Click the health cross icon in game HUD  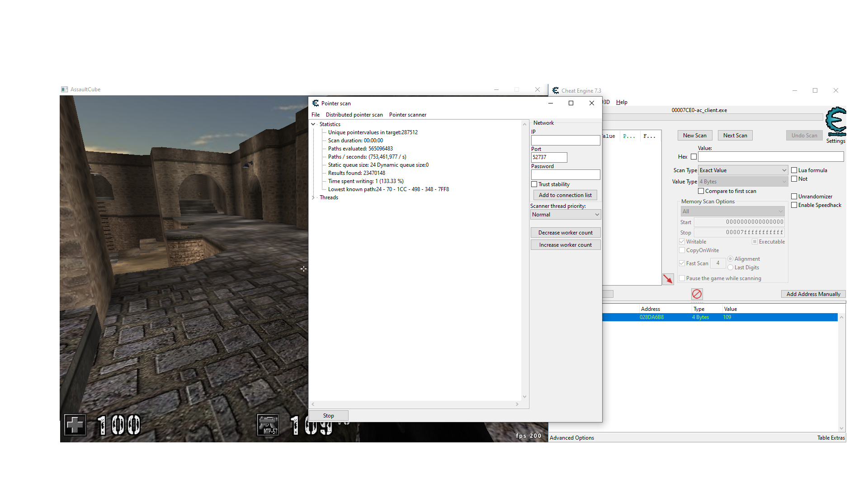point(75,425)
